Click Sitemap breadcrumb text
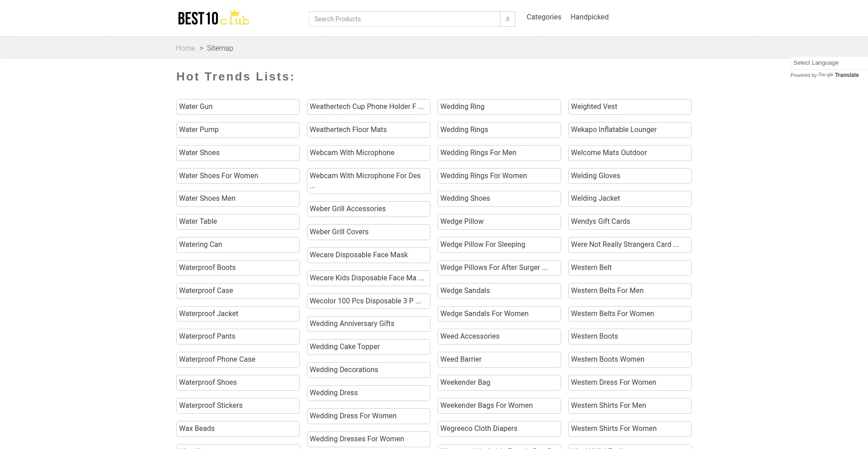Viewport: 868px width, 449px height. [220, 48]
